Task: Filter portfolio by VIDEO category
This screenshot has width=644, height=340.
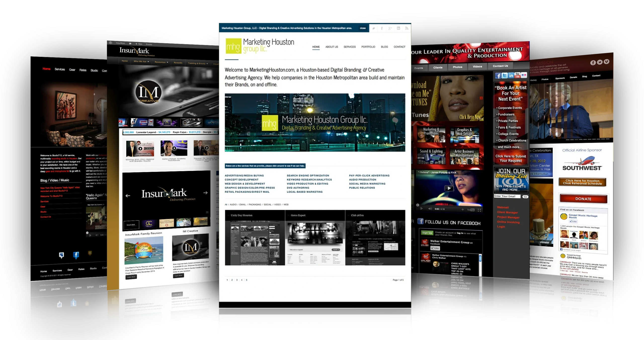Action: pyautogui.click(x=277, y=205)
